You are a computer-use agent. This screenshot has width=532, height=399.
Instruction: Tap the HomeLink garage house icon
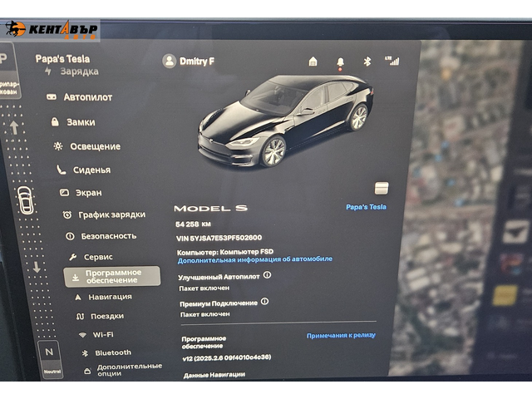point(313,62)
